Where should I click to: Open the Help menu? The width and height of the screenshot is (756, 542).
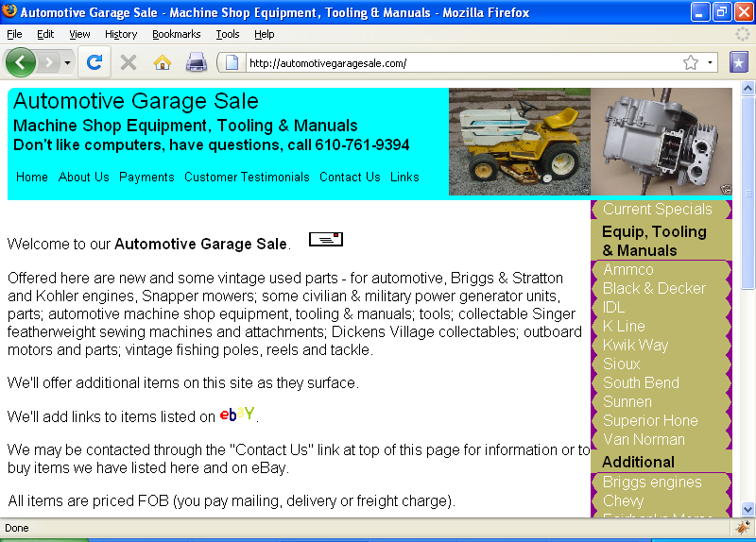(x=265, y=34)
